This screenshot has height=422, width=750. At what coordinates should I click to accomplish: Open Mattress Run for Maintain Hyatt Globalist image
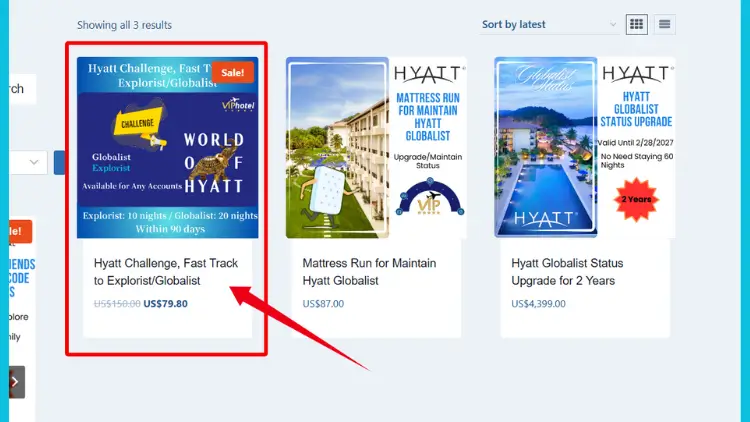coord(376,147)
